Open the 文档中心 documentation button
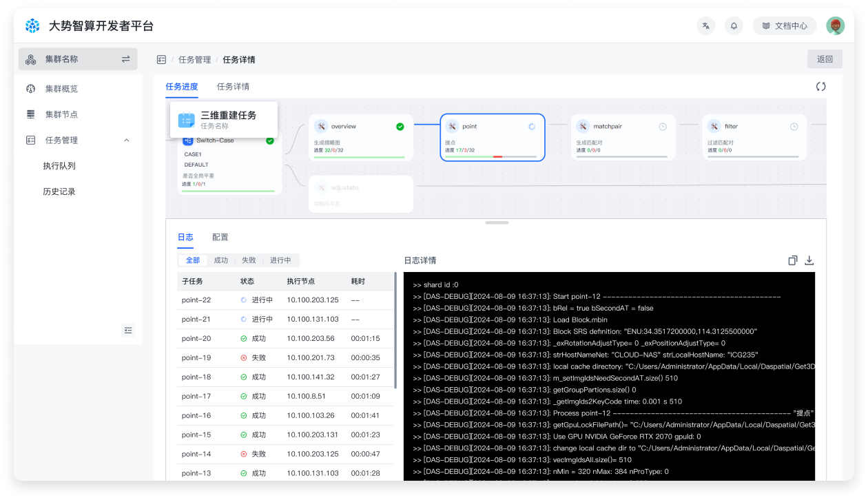The width and height of the screenshot is (868, 500). click(x=785, y=26)
